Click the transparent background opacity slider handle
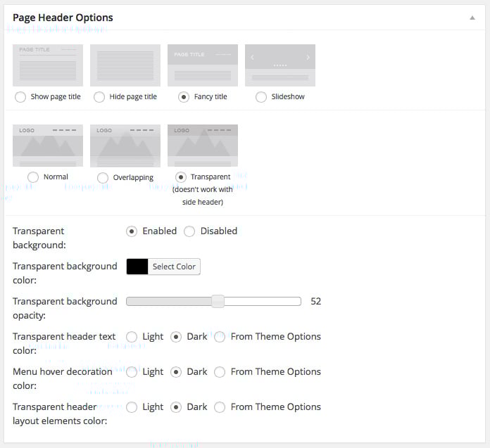490x448 pixels. coord(218,302)
